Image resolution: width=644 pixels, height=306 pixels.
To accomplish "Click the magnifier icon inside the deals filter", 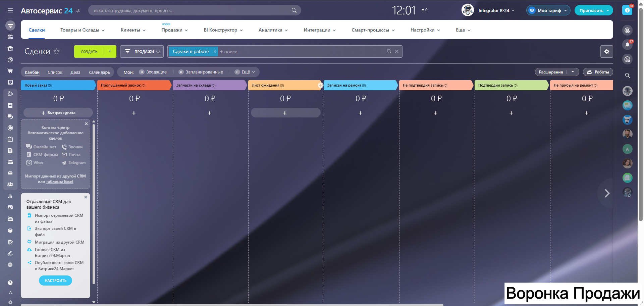I will pos(389,51).
